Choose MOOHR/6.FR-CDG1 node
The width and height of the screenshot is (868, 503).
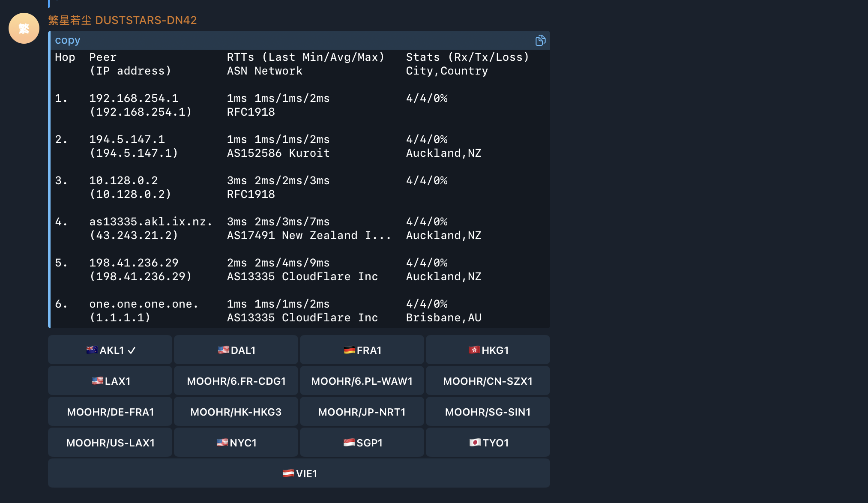[x=236, y=381]
